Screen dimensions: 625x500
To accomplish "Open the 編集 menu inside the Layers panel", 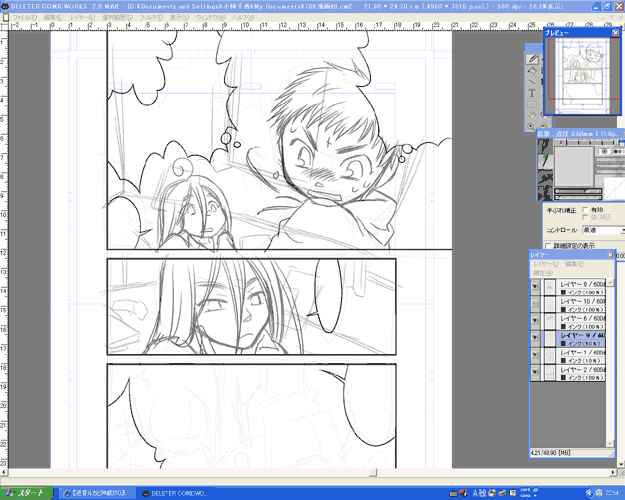I will pyautogui.click(x=574, y=264).
